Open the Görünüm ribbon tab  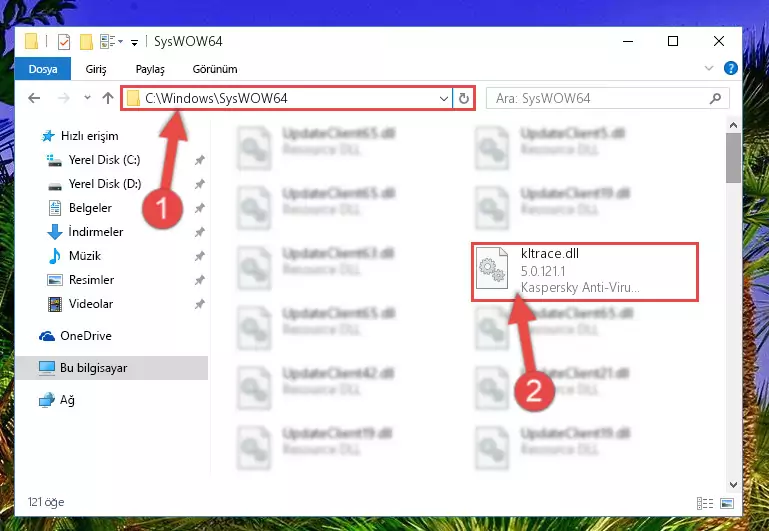click(215, 69)
